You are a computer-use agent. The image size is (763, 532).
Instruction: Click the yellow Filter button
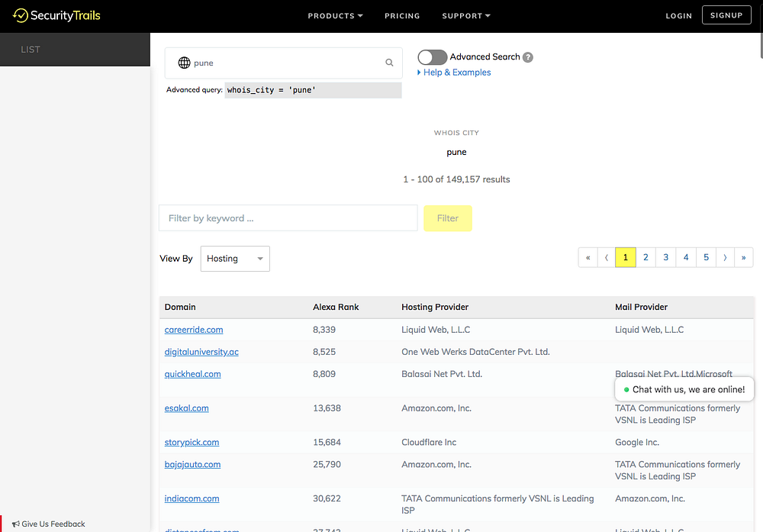coord(448,218)
